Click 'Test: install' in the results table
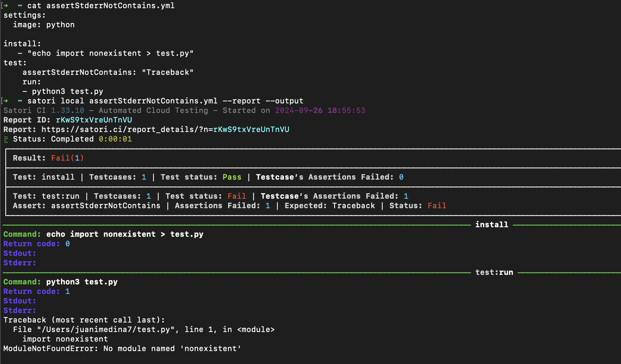Image resolution: width=621 pixels, height=364 pixels. 44,177
